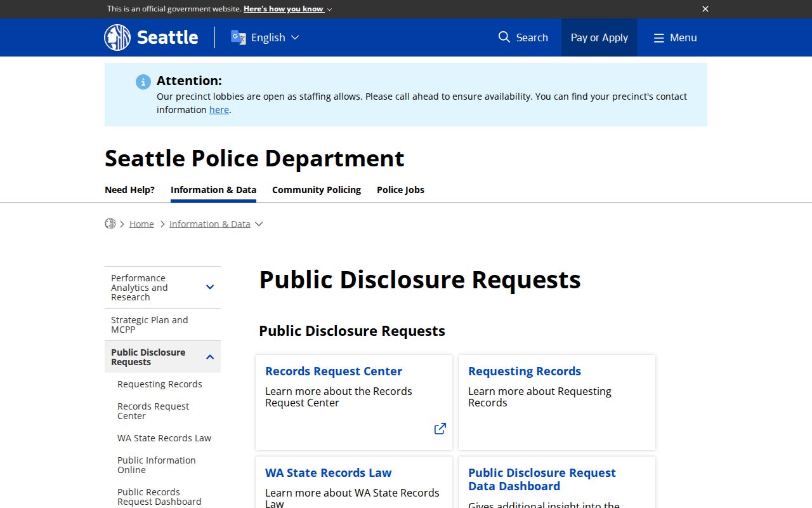Open the Records Request Center card heading
This screenshot has width=812, height=508.
coord(334,371)
